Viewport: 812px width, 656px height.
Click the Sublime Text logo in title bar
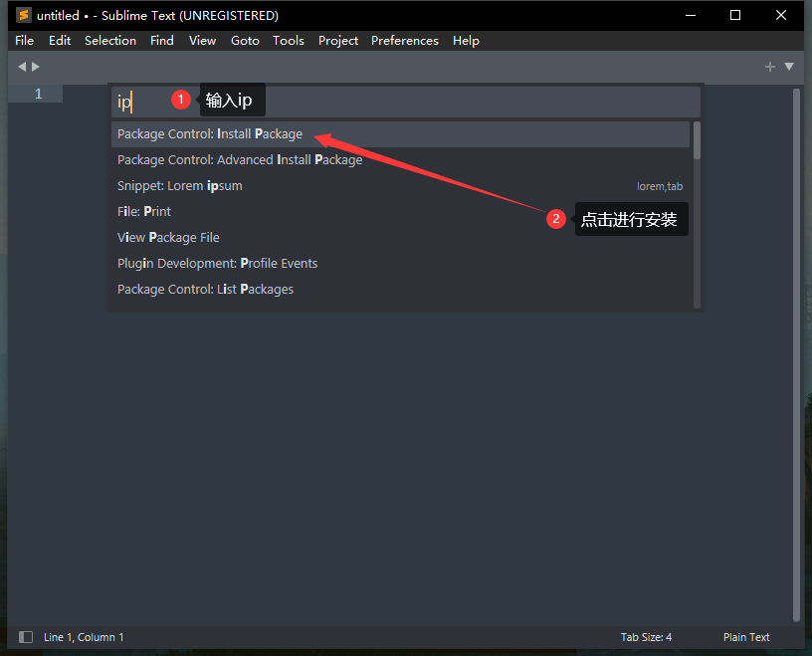pyautogui.click(x=23, y=16)
